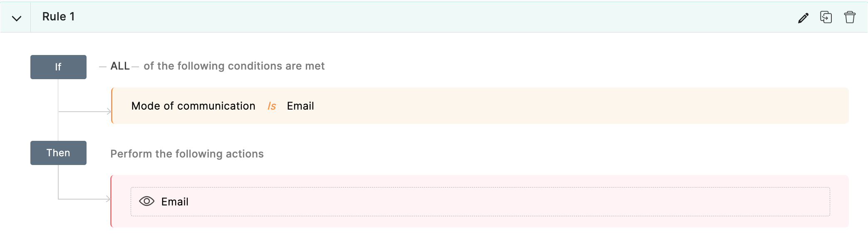
Task: Click the arrow pointing to the action row
Action: (107, 199)
